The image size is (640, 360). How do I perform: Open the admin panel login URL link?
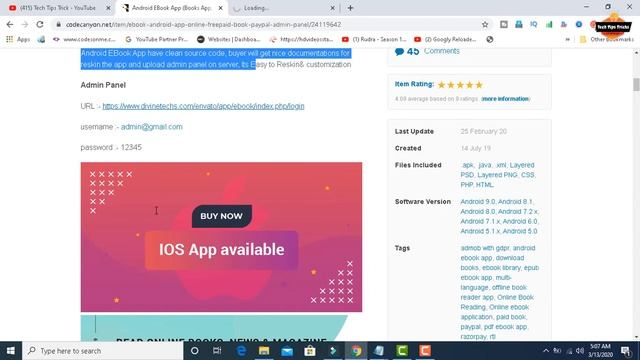203,106
